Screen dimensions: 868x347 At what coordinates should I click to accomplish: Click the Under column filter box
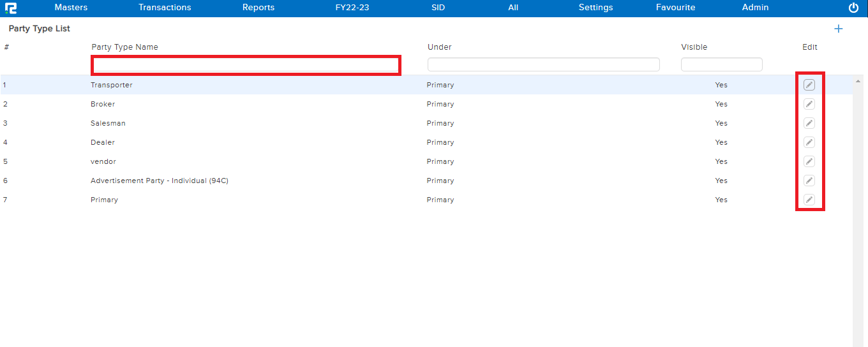coord(543,64)
